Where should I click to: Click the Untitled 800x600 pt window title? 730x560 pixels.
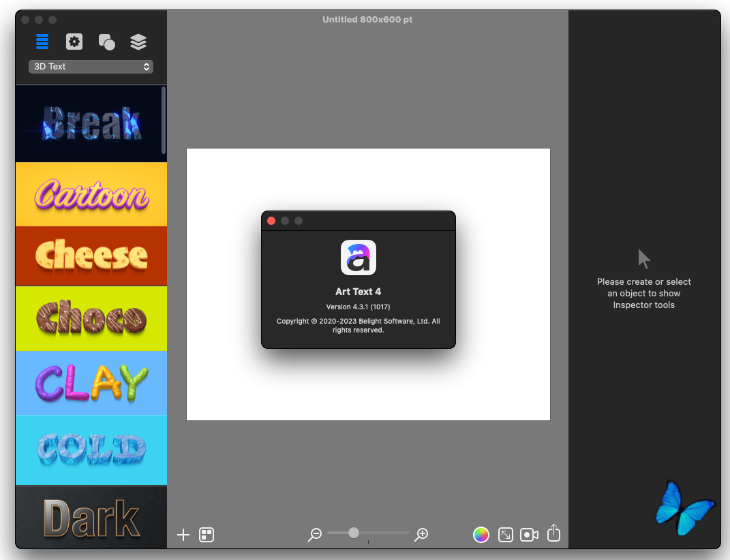pos(367,20)
